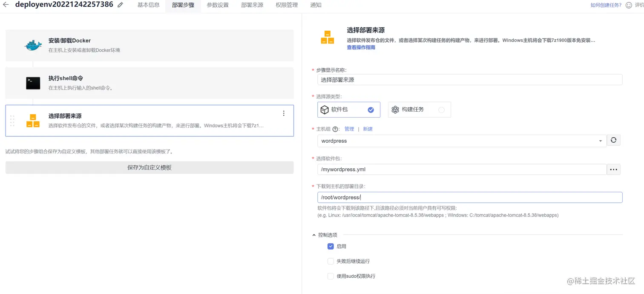Open the 查看操作指南 link
This screenshot has height=294, width=644.
361,48
